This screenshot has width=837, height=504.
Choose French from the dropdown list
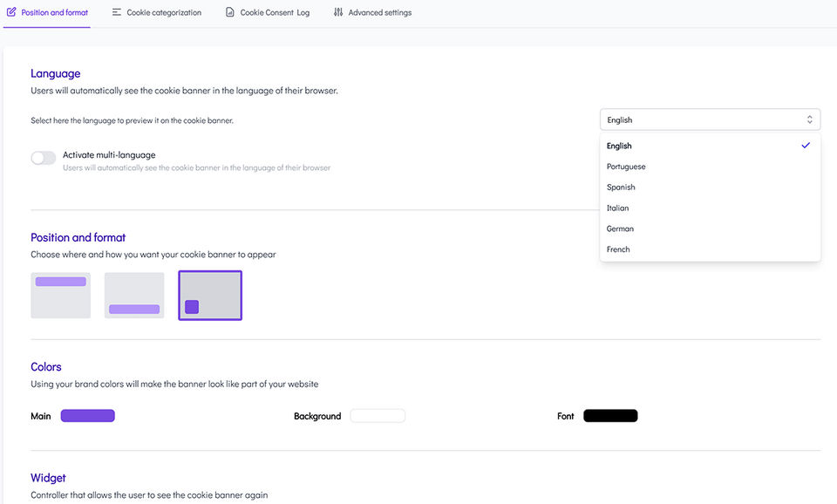coord(618,249)
